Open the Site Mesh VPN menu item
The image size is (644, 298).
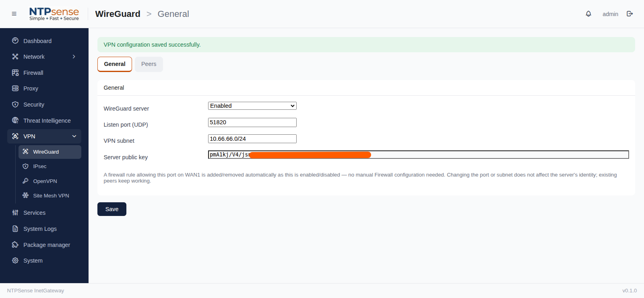pyautogui.click(x=50, y=195)
